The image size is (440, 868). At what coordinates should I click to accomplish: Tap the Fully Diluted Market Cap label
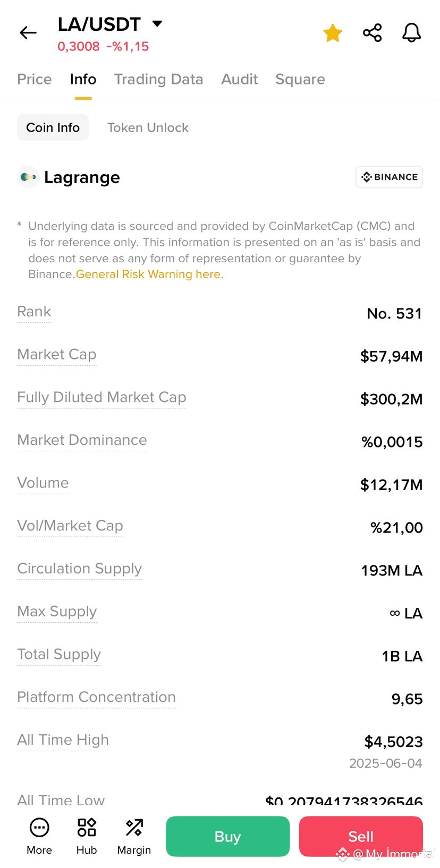tap(101, 397)
